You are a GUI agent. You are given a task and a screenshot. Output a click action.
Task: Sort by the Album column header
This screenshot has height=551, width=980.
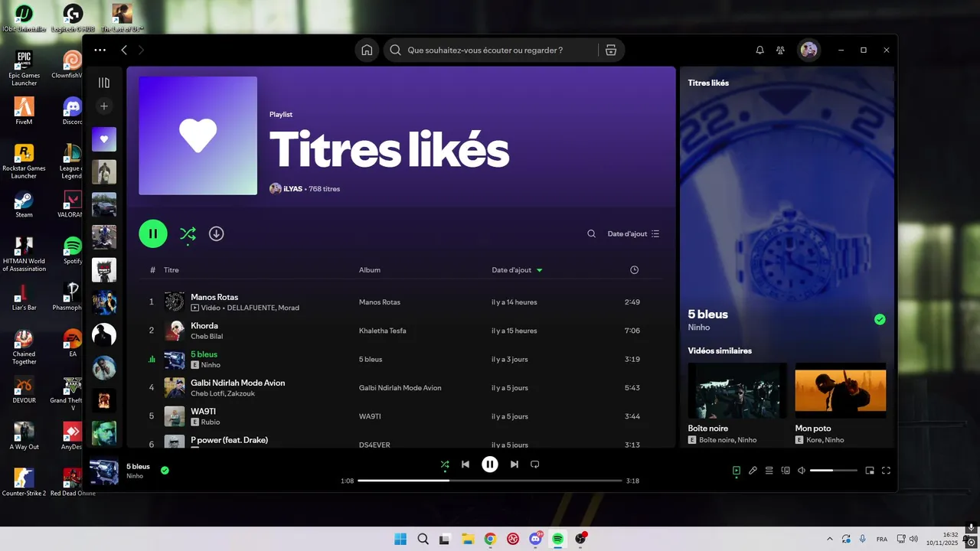[370, 270]
